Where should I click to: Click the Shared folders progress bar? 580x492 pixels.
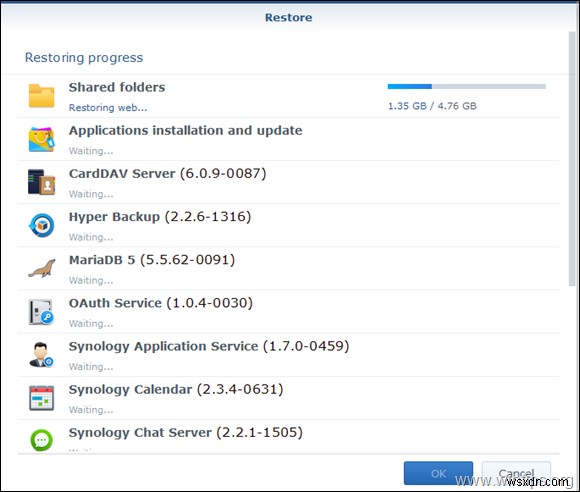click(x=467, y=87)
